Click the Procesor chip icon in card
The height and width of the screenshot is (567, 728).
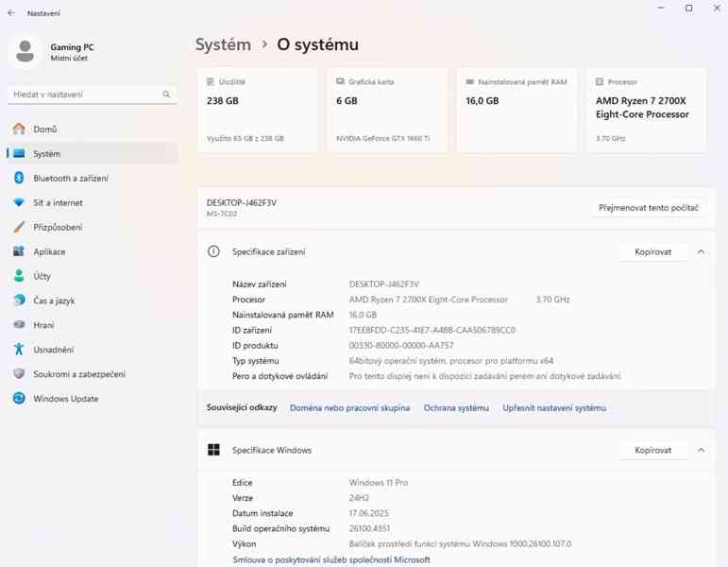tap(600, 82)
